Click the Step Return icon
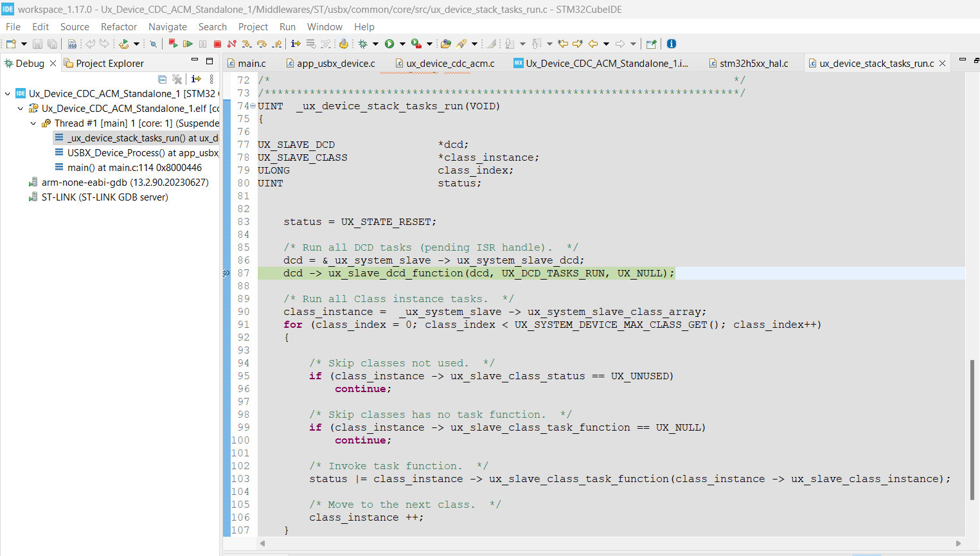Image resolution: width=980 pixels, height=556 pixels. [x=276, y=44]
